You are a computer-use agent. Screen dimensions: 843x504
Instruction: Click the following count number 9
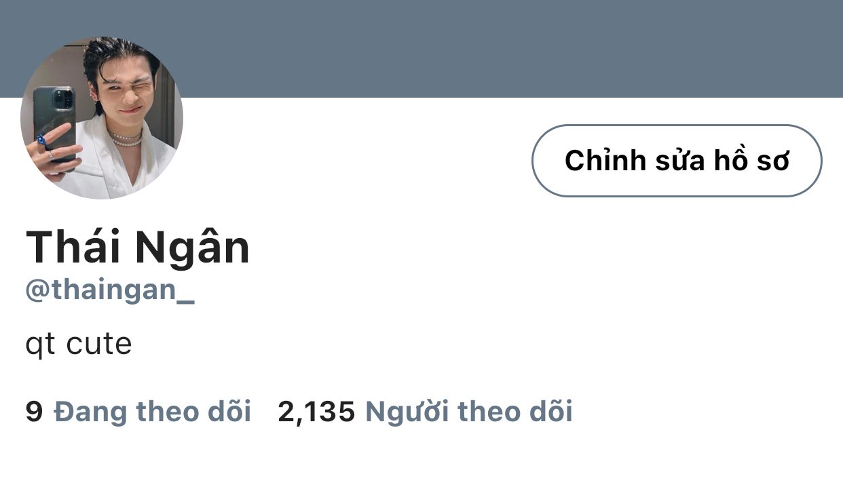(35, 412)
